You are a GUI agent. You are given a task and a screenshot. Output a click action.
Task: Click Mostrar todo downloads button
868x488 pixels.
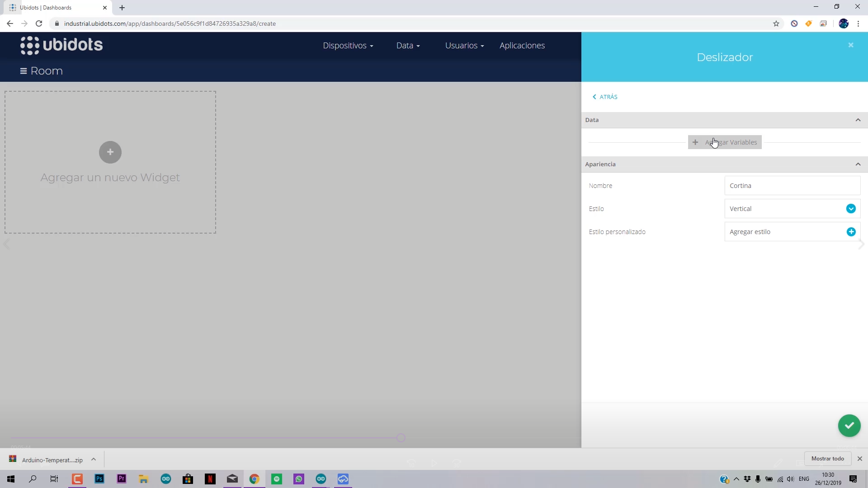828,459
